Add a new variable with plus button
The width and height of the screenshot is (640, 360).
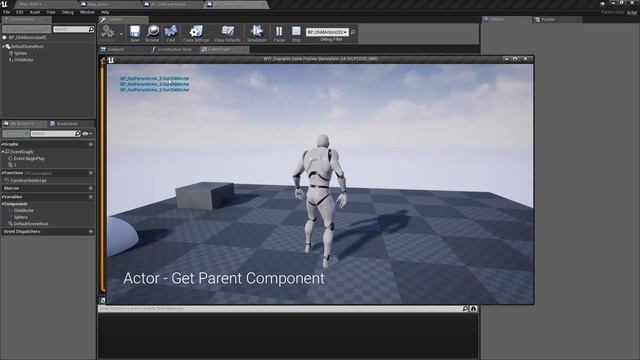91,197
